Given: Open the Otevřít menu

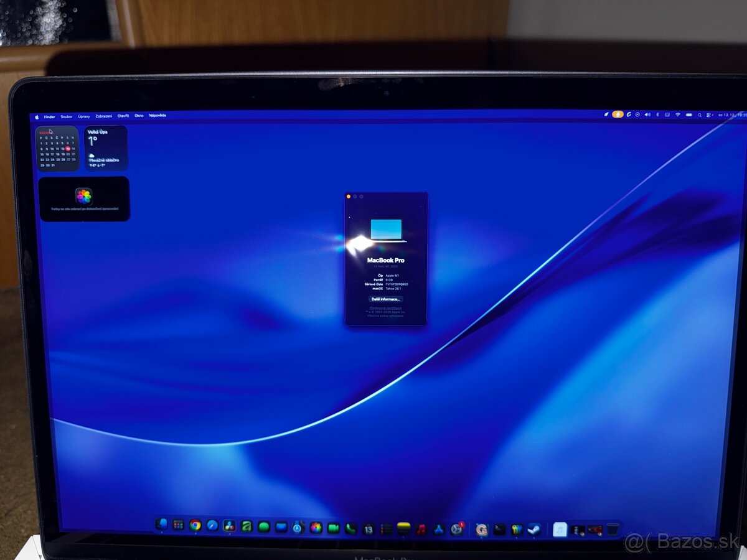Looking at the screenshot, I should click(x=123, y=116).
